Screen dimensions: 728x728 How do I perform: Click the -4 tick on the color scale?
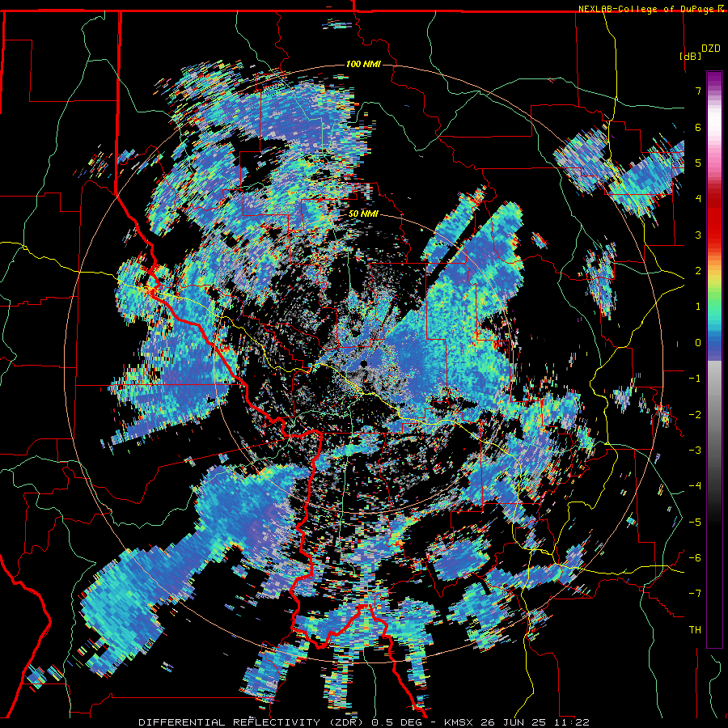click(695, 486)
